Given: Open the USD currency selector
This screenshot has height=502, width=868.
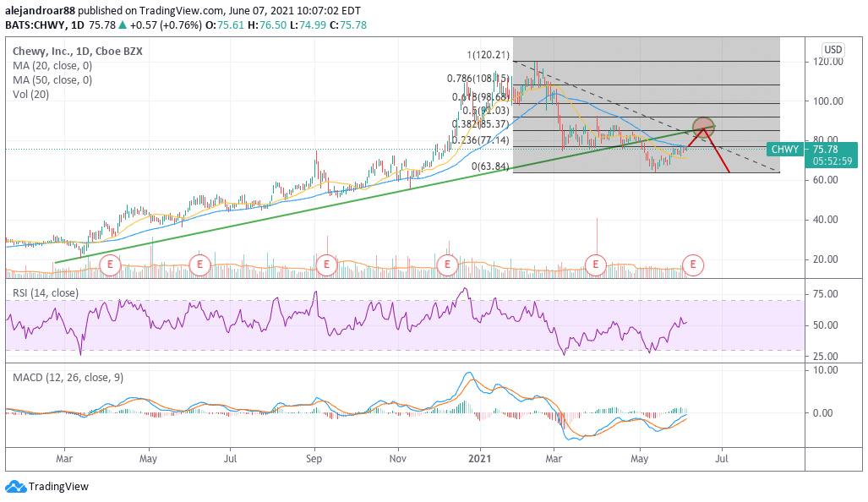Looking at the screenshot, I should (x=833, y=50).
